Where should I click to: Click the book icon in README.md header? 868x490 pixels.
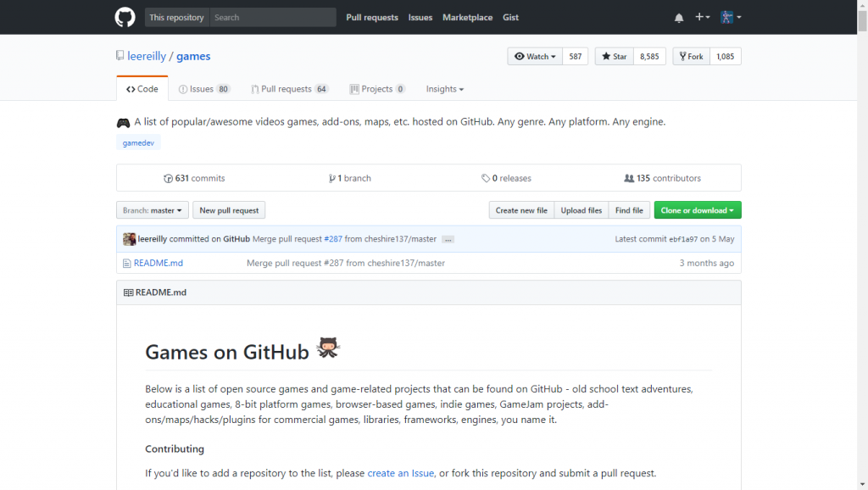click(129, 292)
